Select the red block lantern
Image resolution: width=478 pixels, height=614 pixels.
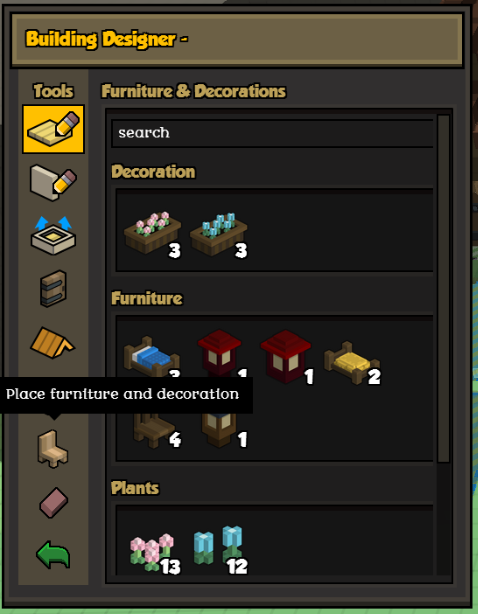[x=286, y=356]
